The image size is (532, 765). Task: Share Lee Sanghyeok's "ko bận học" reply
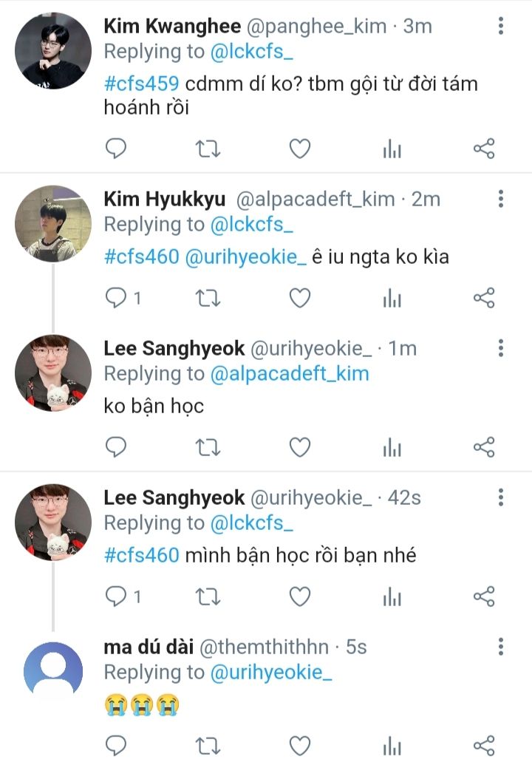pyautogui.click(x=483, y=447)
